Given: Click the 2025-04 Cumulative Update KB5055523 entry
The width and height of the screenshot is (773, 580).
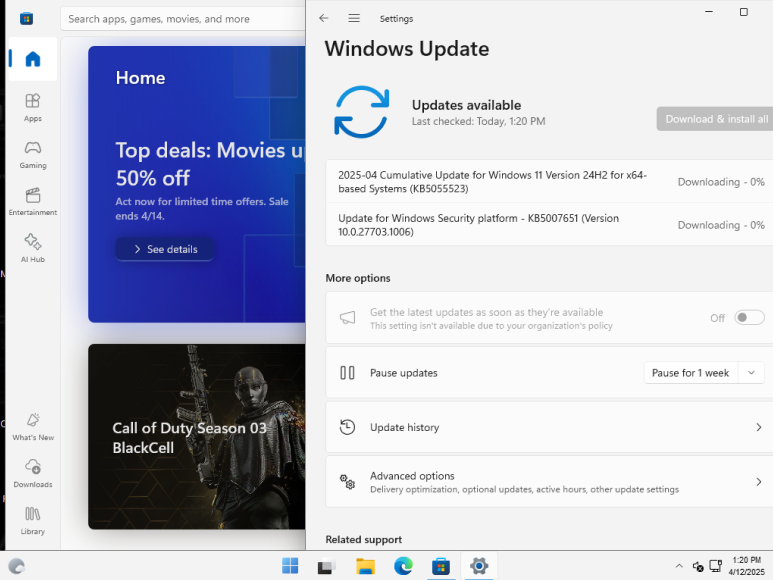Looking at the screenshot, I should tap(549, 181).
